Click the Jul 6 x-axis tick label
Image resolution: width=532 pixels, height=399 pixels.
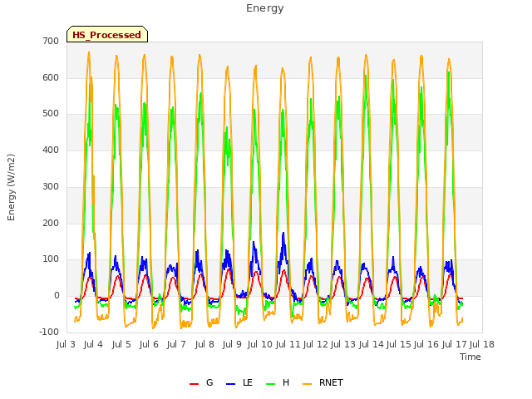click(x=149, y=344)
